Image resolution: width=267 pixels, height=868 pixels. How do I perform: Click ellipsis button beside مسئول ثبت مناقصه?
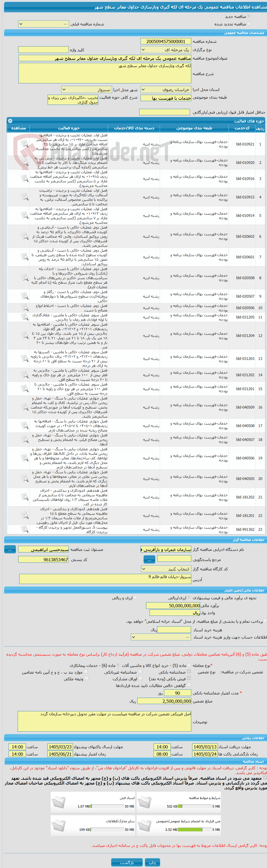point(10,549)
